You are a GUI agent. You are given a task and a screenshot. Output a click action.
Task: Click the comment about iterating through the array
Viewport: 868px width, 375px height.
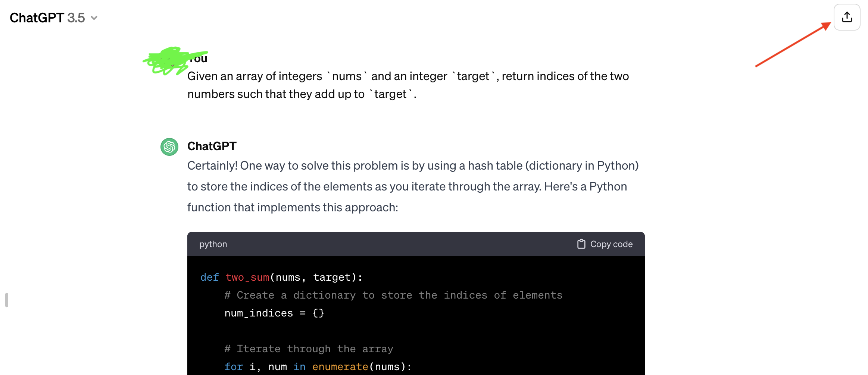308,349
